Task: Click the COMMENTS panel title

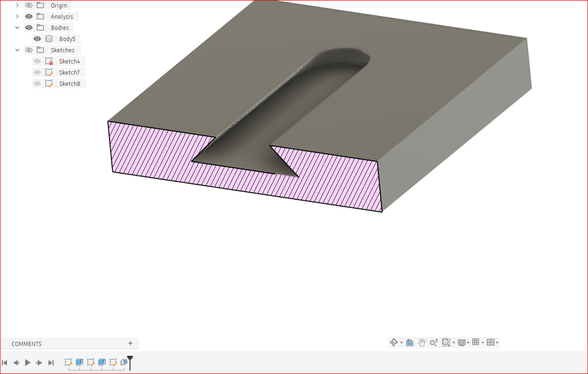Action: coord(26,343)
